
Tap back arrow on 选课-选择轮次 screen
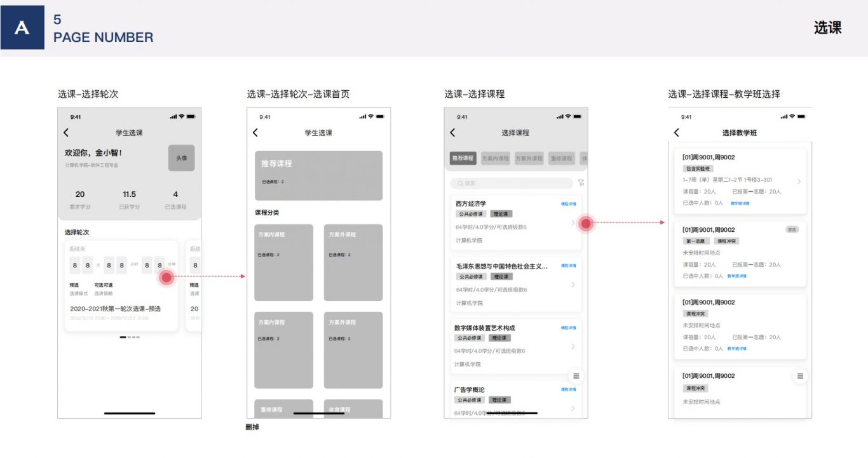pos(66,133)
